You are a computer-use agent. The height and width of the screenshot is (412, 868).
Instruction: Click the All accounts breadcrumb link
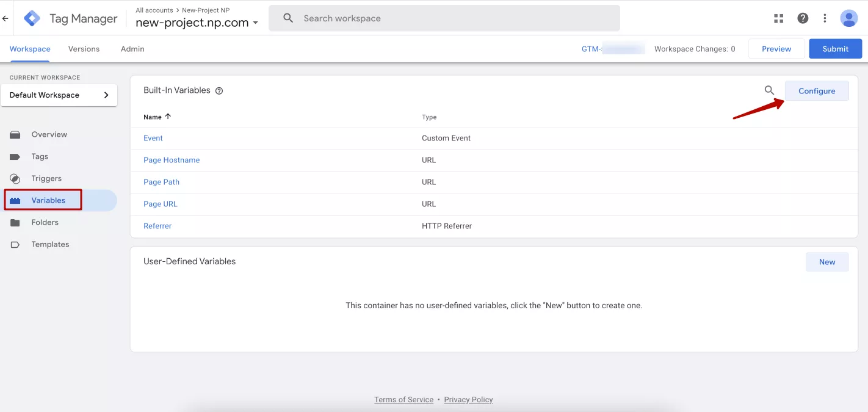154,10
